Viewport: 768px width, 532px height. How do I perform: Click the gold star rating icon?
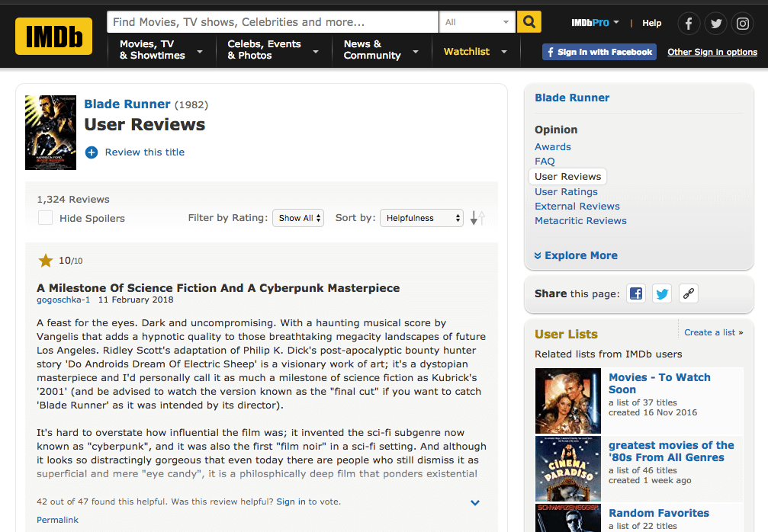pyautogui.click(x=46, y=261)
